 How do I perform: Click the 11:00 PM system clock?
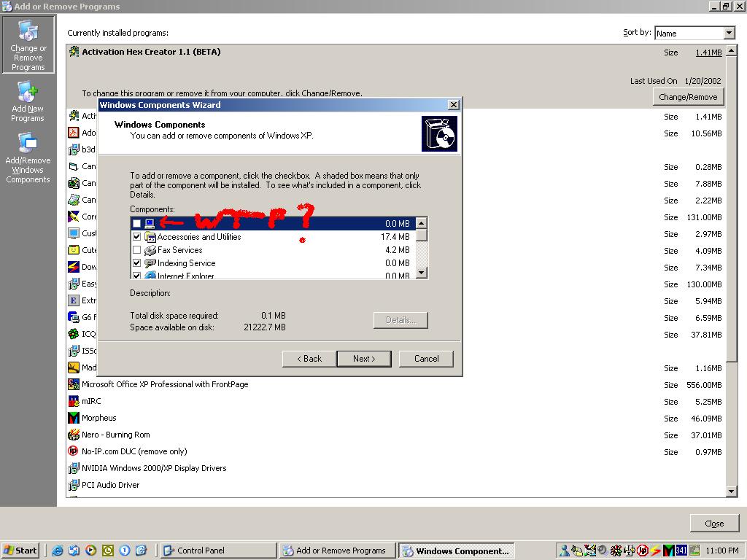(x=721, y=551)
